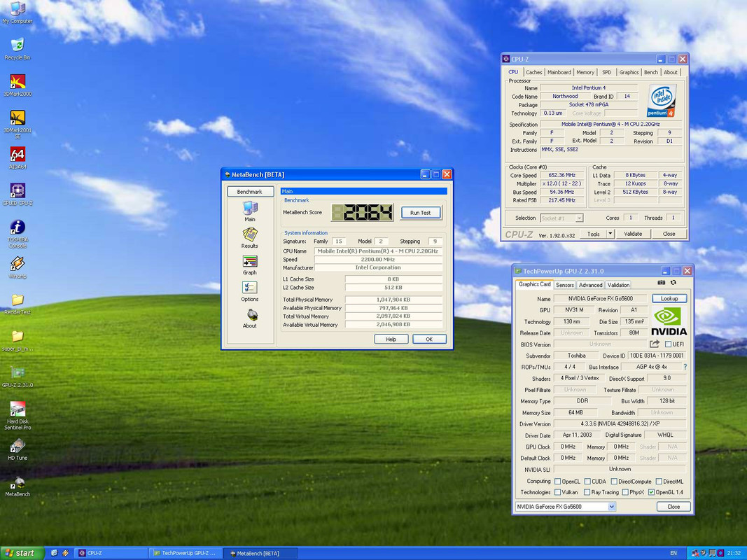Toggle the DirectCompute checkbox
Viewport: 747px width, 560px height.
[614, 482]
